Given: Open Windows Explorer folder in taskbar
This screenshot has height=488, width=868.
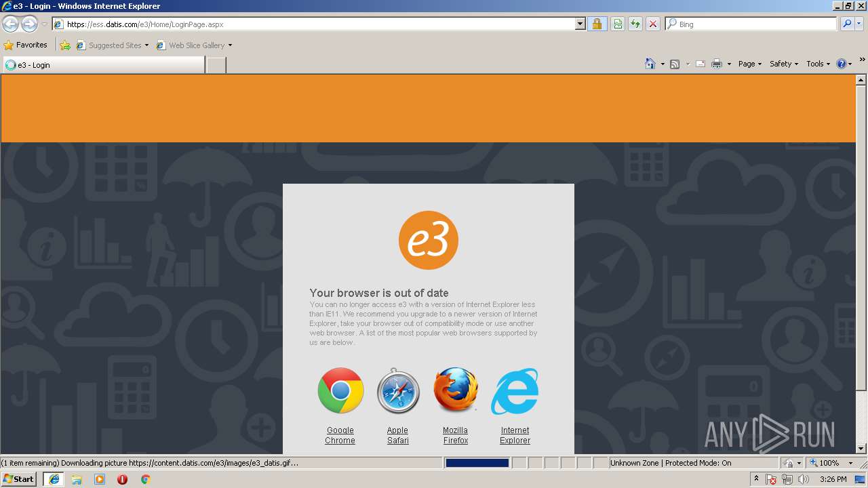Looking at the screenshot, I should point(77,479).
